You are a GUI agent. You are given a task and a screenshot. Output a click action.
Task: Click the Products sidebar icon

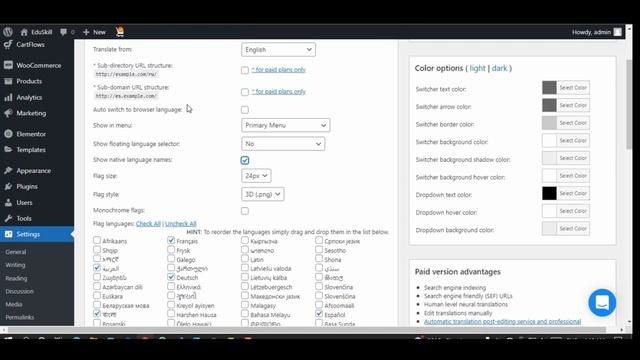pos(8,81)
